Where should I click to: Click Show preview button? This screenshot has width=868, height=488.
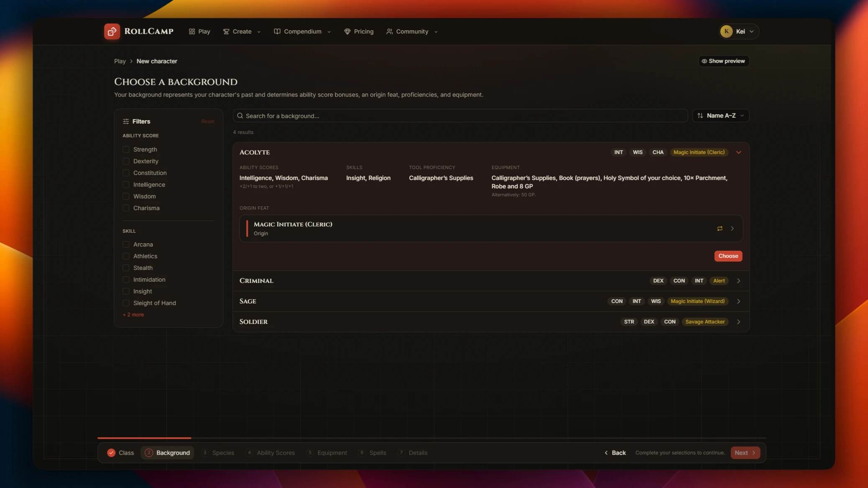[x=724, y=61]
